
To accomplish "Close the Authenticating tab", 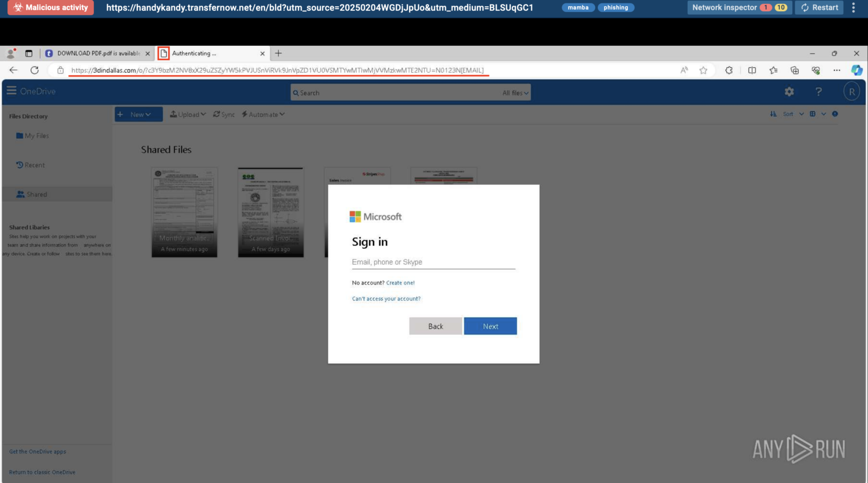I will pyautogui.click(x=262, y=54).
